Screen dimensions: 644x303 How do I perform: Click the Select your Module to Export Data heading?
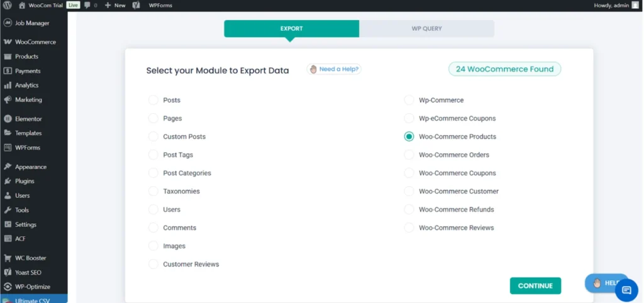218,70
